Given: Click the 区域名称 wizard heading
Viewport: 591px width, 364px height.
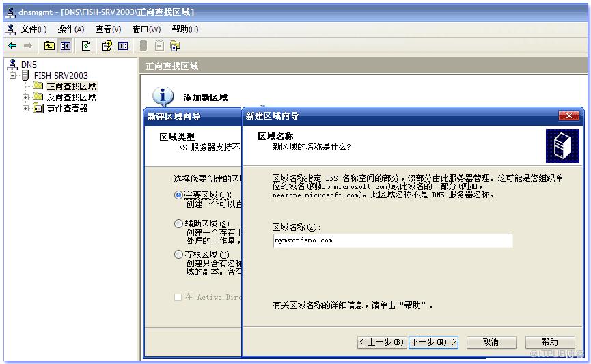Looking at the screenshot, I should [x=275, y=136].
